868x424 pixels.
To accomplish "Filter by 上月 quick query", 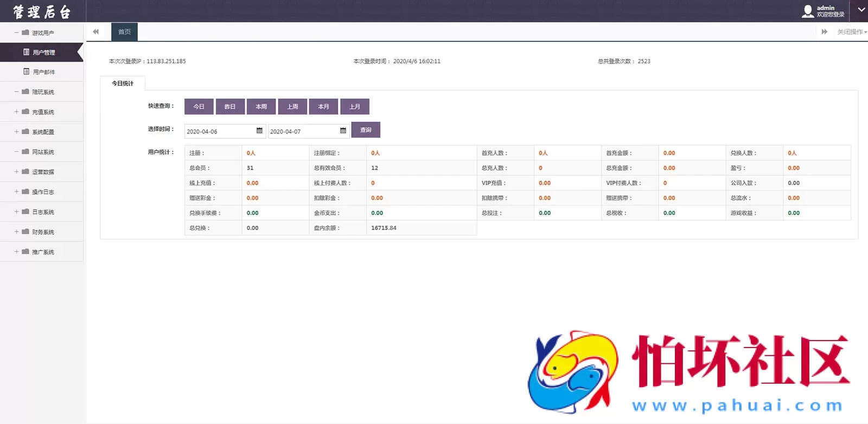I will 355,107.
